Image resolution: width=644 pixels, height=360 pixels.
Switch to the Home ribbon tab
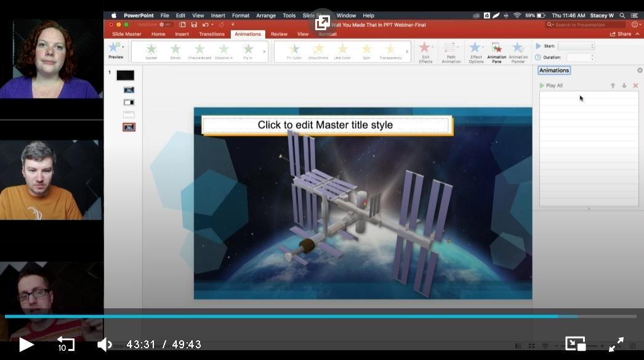(x=158, y=34)
